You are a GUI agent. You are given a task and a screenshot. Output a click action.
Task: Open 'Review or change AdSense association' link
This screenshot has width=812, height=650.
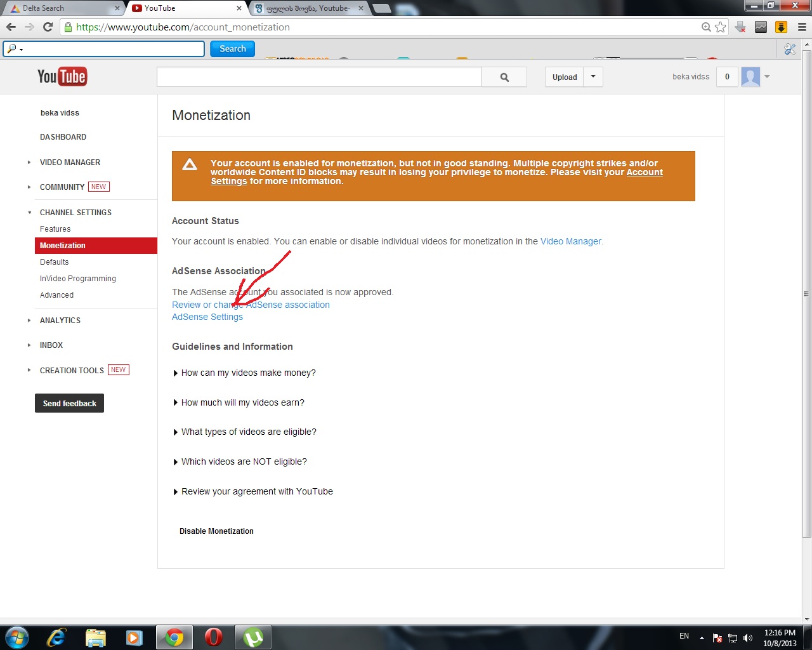point(251,305)
